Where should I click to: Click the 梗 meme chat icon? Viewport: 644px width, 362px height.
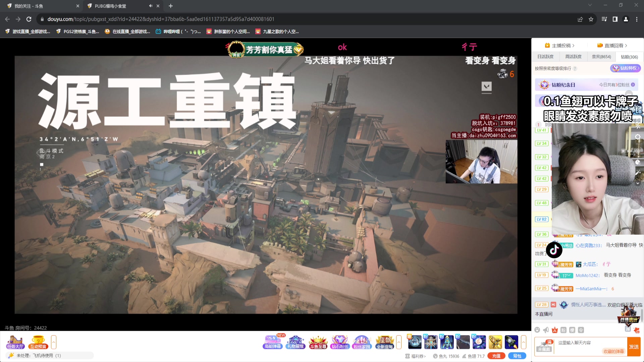pos(572,330)
